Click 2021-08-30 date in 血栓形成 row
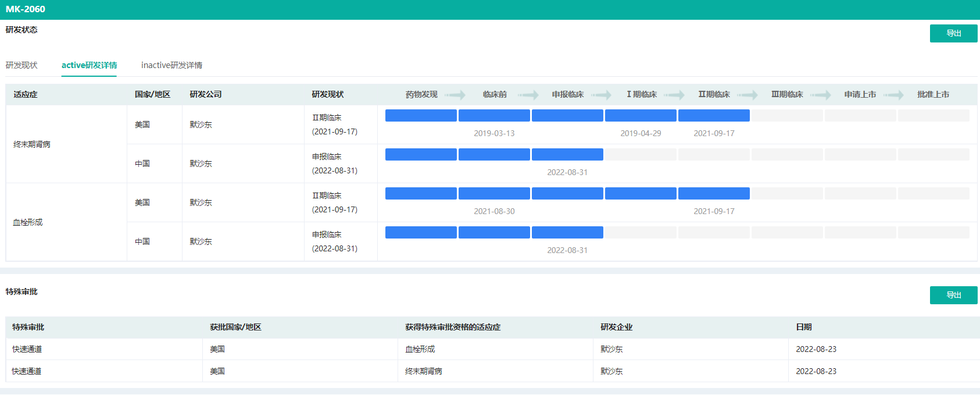The height and width of the screenshot is (395, 980). pos(494,211)
